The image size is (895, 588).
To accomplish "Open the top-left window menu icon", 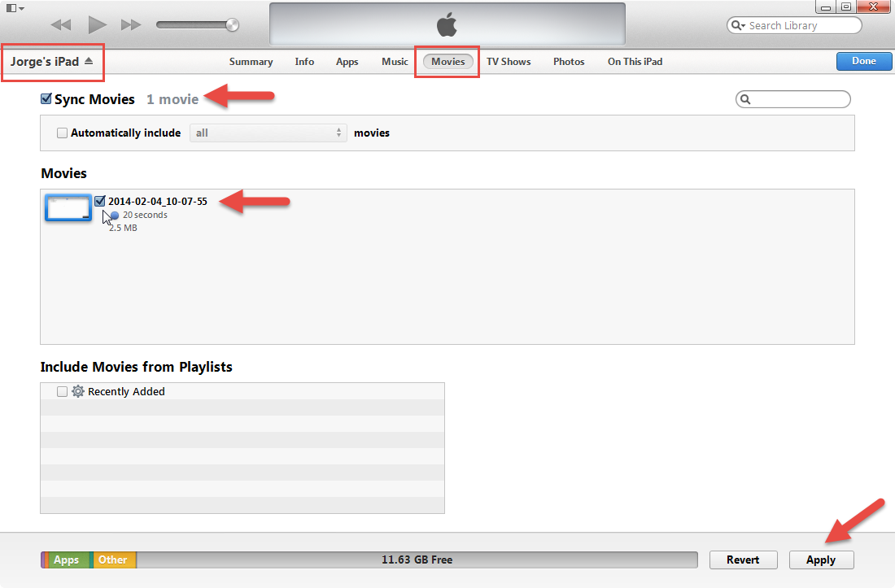I will [14, 8].
